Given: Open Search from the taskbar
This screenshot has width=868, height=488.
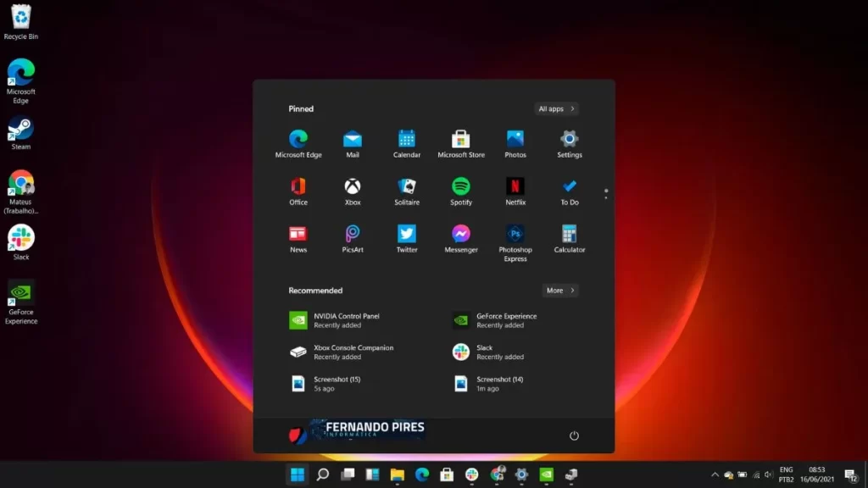Looking at the screenshot, I should click(322, 474).
